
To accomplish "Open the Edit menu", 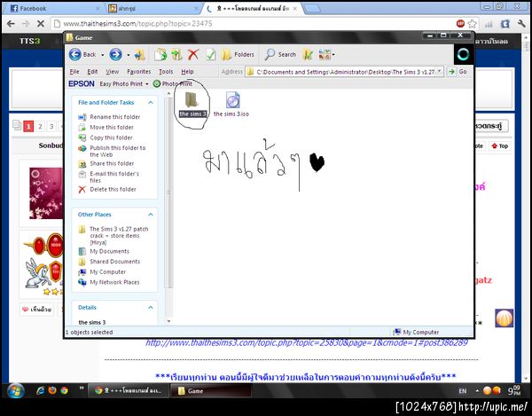I will click(x=92, y=72).
